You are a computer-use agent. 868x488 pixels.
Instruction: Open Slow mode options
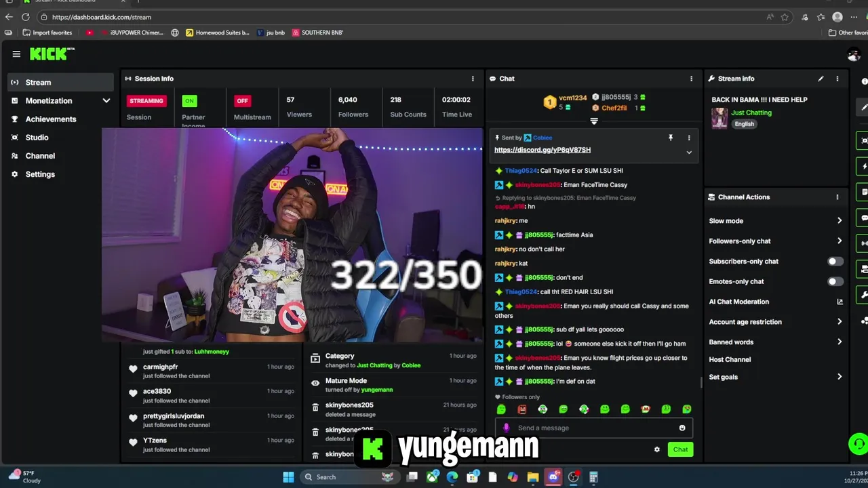click(x=775, y=221)
